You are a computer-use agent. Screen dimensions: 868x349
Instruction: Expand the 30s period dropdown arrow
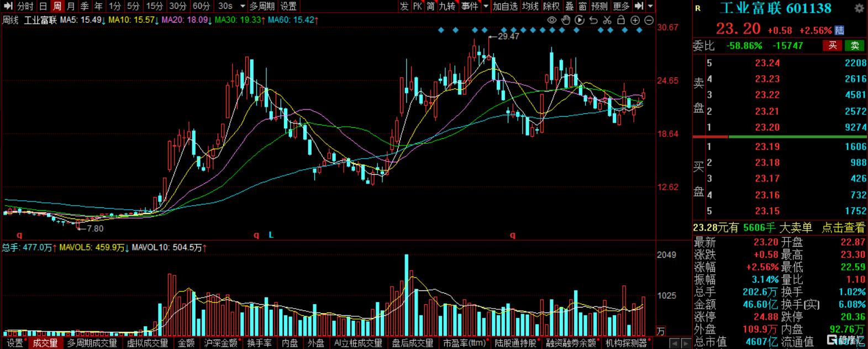pos(242,7)
